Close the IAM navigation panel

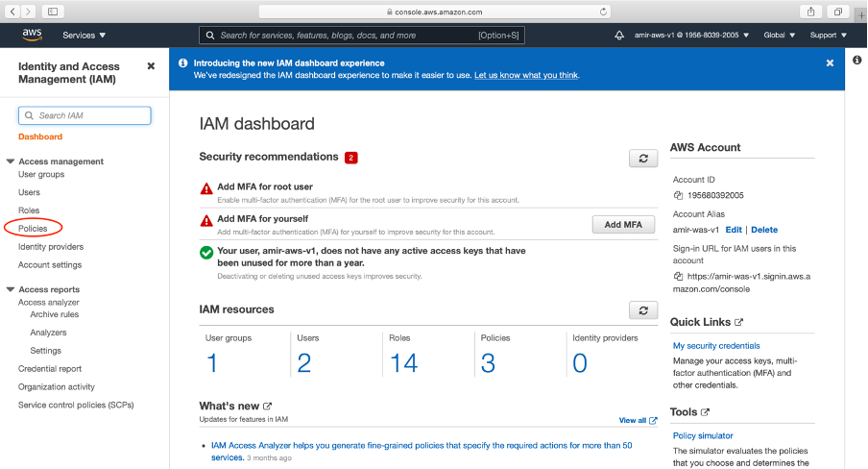151,66
